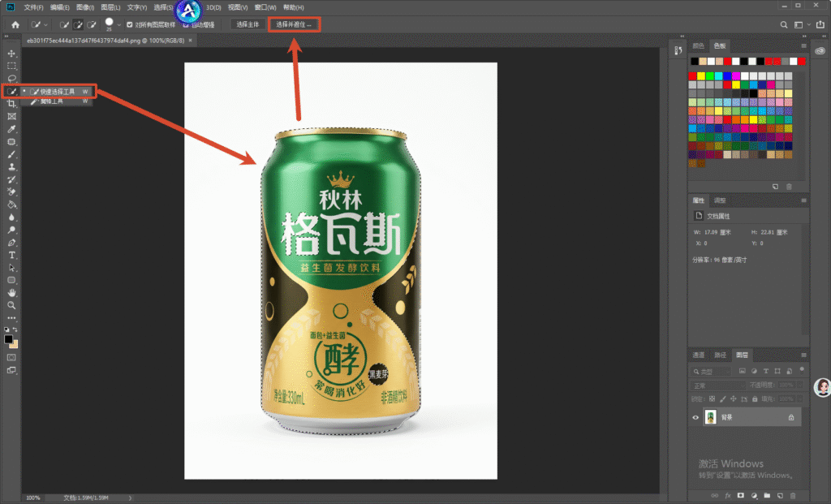Open the Swatches panel menu
The width and height of the screenshot is (831, 504).
tap(804, 46)
